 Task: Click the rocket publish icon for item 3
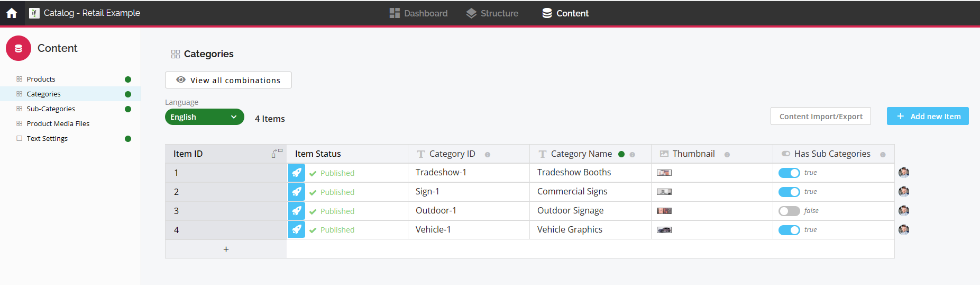point(297,211)
